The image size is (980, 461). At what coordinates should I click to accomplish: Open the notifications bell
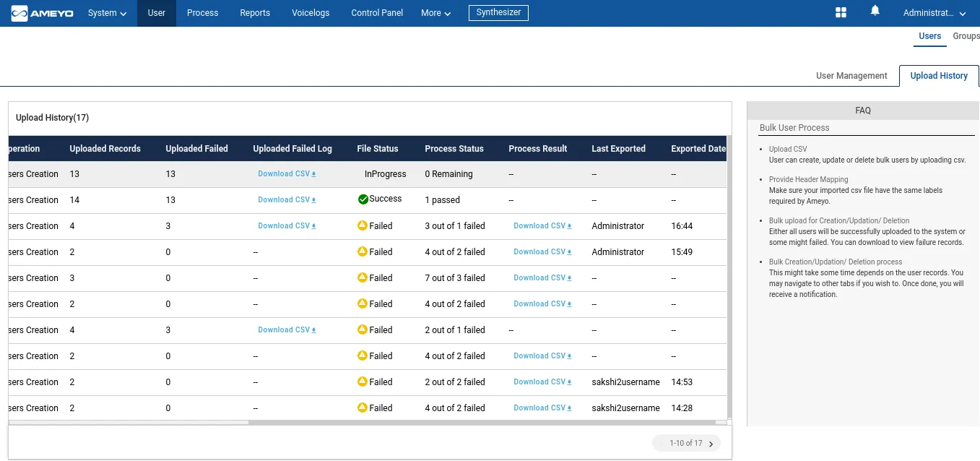click(875, 11)
